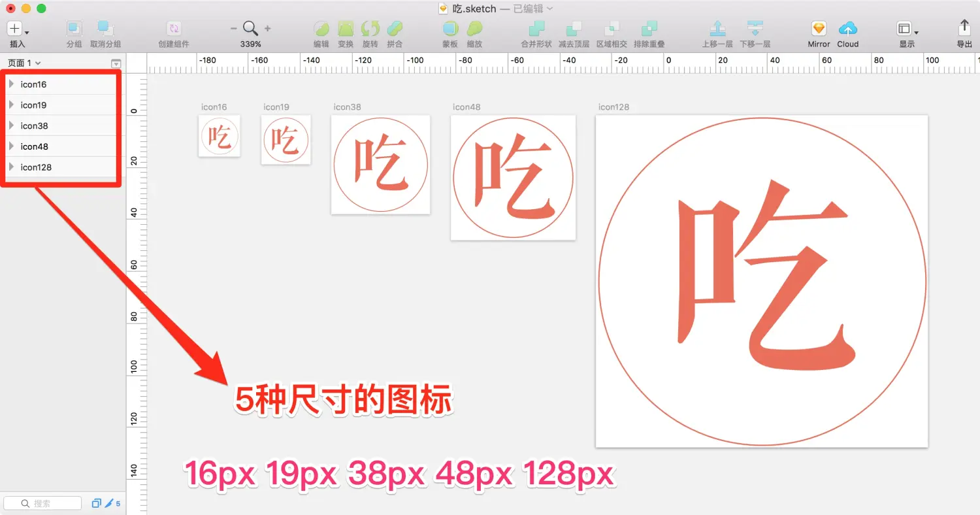Click the icon128 artboard title on canvas
The height and width of the screenshot is (515, 980).
point(613,107)
